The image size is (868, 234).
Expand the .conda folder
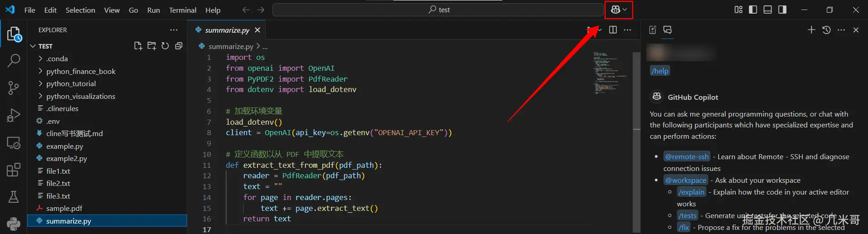(x=40, y=58)
